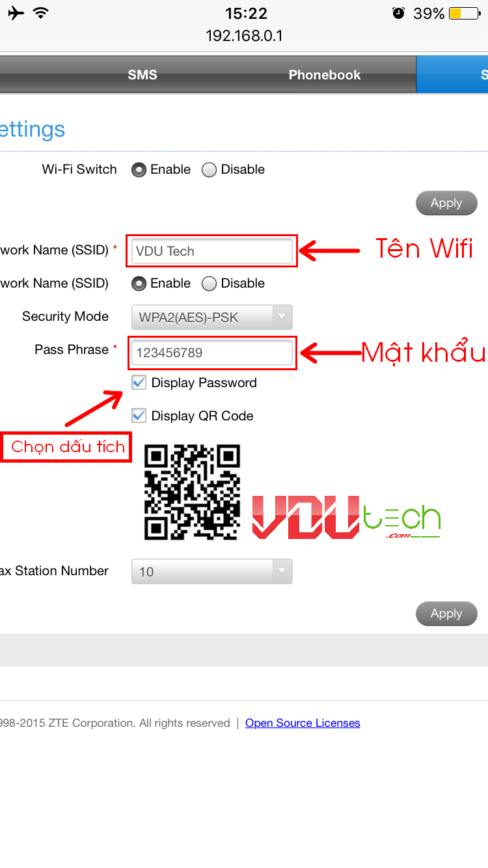488x868 pixels.
Task: Select Disable for broadcast Network Name (SSID)
Action: (x=209, y=284)
